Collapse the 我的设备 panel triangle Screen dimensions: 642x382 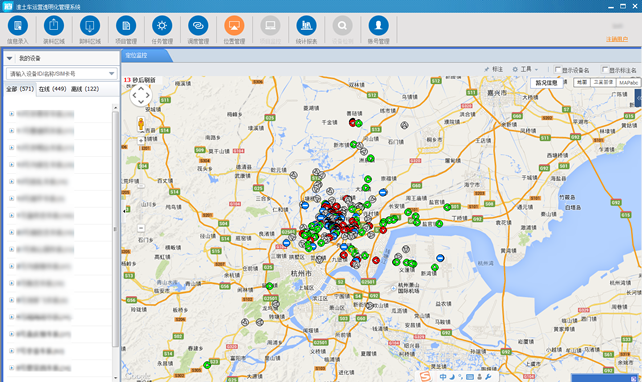pyautogui.click(x=9, y=59)
